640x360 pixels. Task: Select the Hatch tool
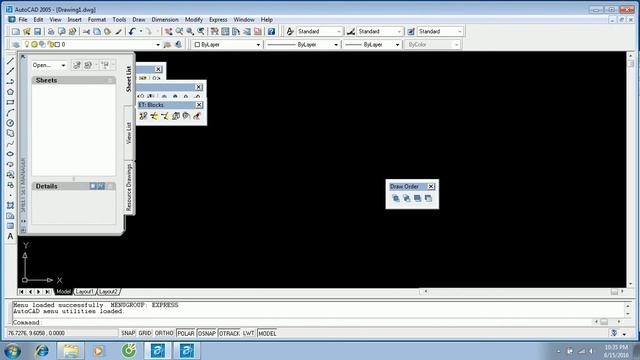(10, 205)
